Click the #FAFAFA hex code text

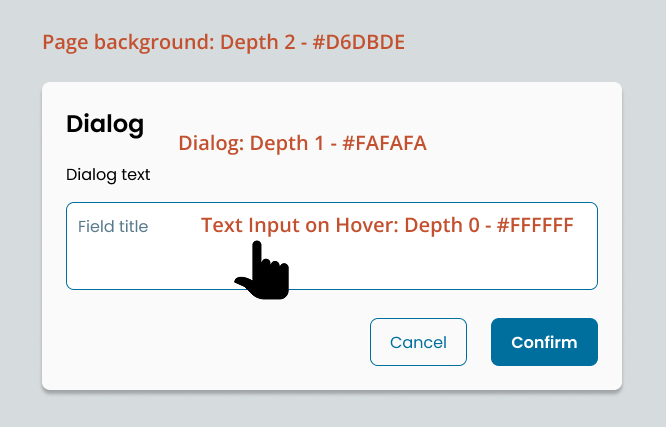(384, 144)
